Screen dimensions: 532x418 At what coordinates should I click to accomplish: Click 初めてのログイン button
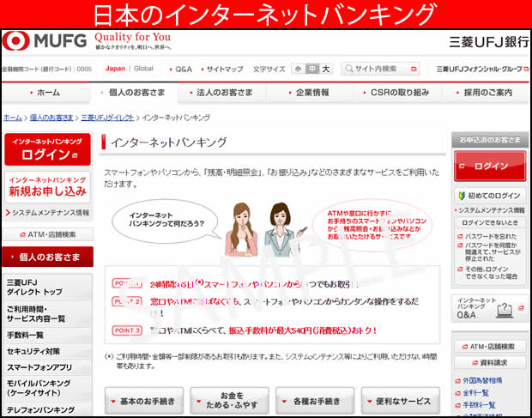pos(490,196)
